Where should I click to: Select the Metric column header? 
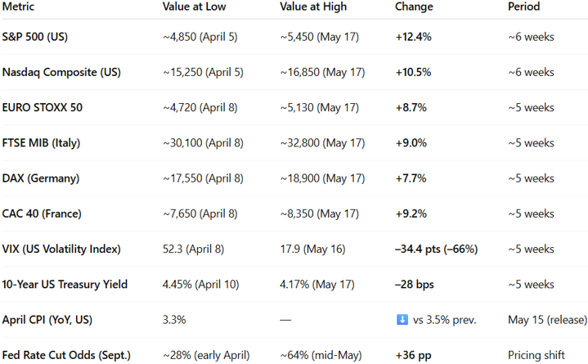click(18, 7)
